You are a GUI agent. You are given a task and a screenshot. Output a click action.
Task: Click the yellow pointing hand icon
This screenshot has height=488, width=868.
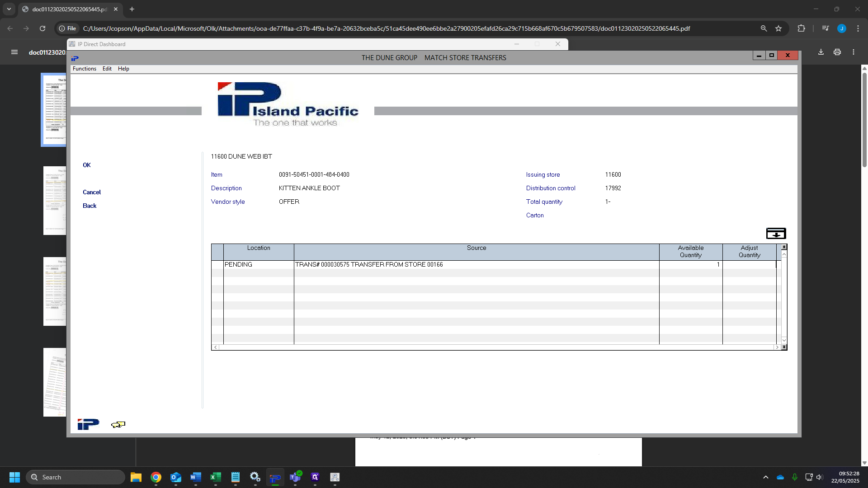[118, 424]
